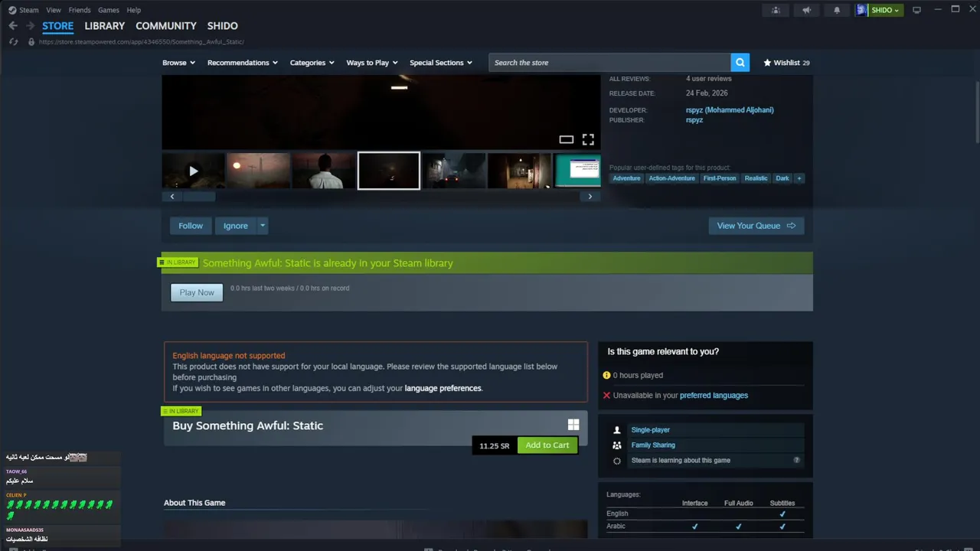The width and height of the screenshot is (980, 551).
Task: Switch to Big Picture mode icon
Action: pyautogui.click(x=916, y=10)
